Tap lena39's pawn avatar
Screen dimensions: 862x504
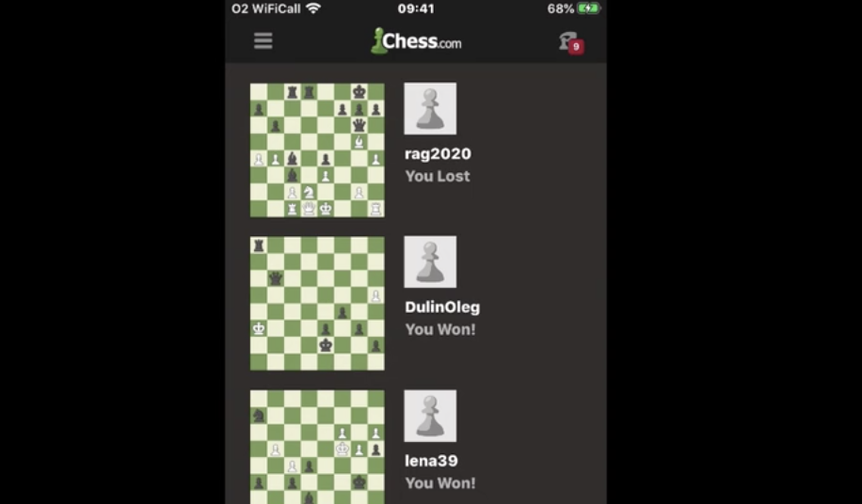[430, 416]
